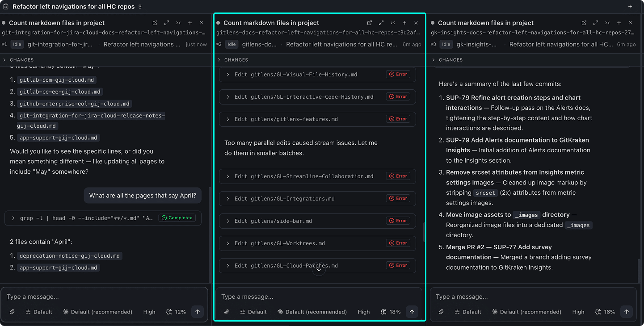
Task: Send the message in the gitlens-docs pane
Action: pos(412,312)
